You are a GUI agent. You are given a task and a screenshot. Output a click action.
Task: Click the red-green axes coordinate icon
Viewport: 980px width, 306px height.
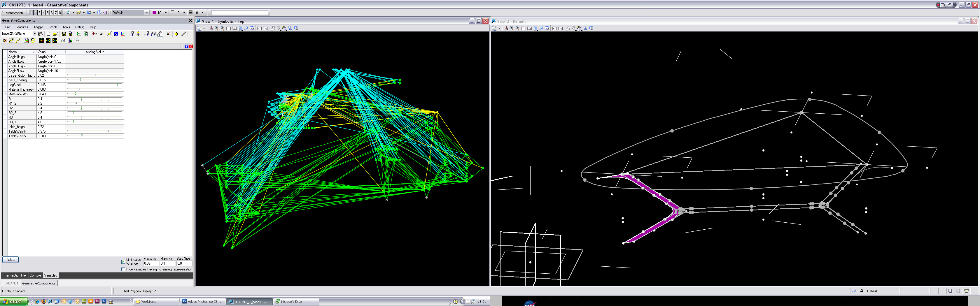tap(123, 34)
